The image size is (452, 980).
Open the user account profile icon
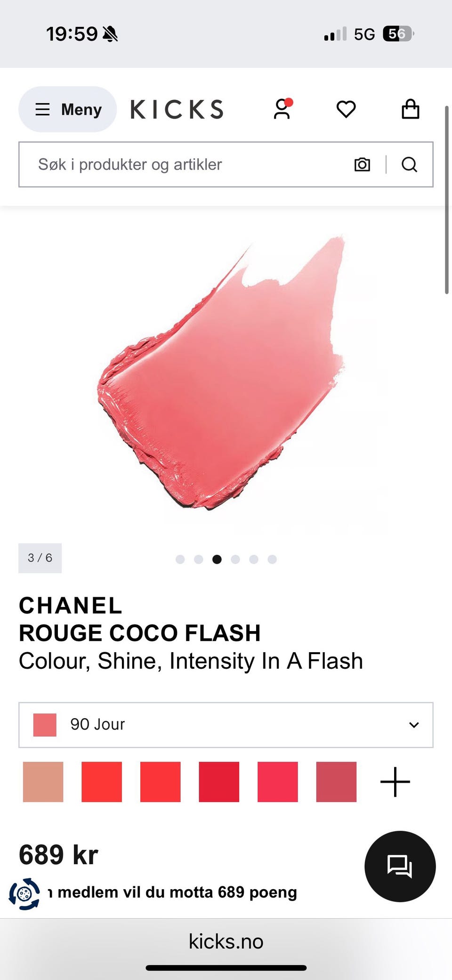point(282,109)
